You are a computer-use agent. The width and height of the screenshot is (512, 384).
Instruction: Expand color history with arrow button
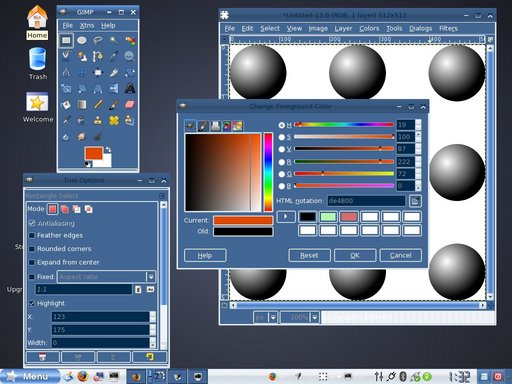point(286,217)
